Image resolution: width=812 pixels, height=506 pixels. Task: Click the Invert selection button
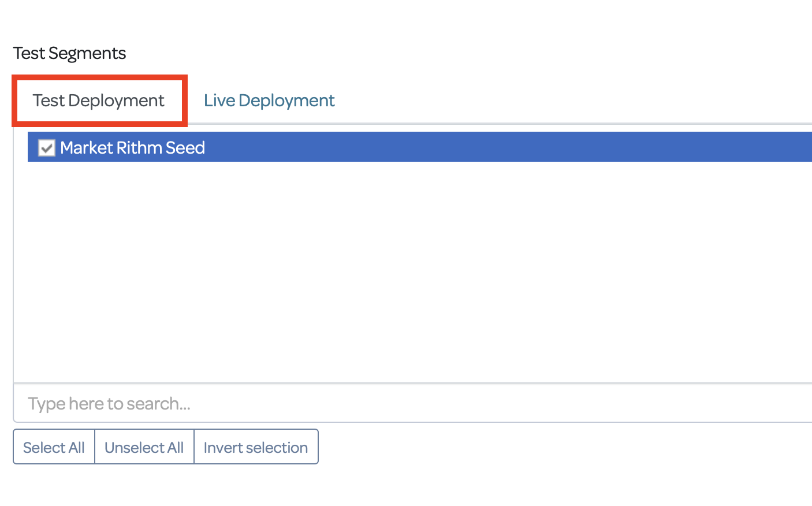tap(256, 447)
